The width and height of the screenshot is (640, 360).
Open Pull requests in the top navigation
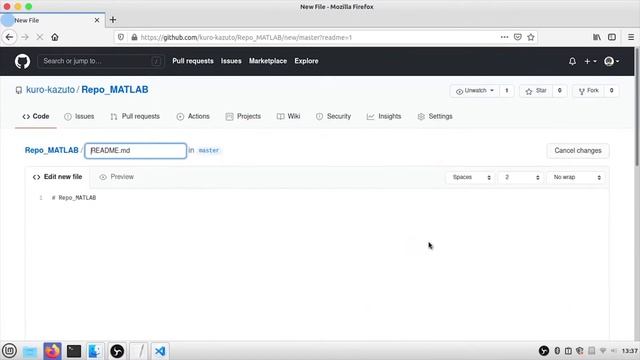coord(193,61)
